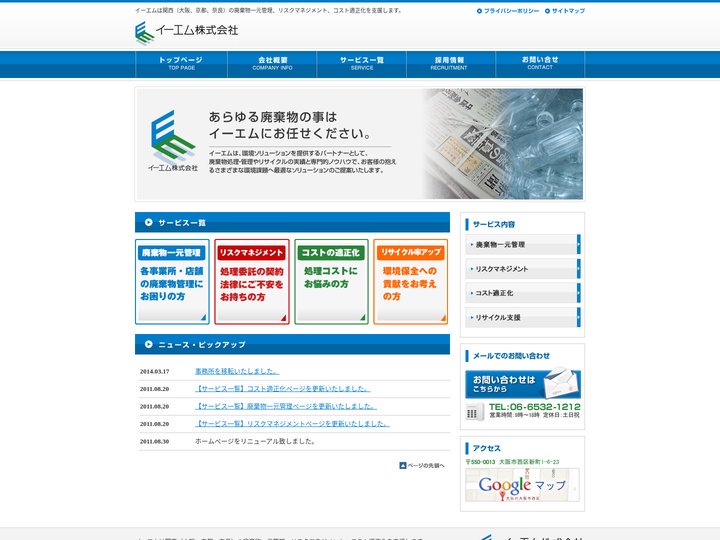Select the address 〒550-0013 大阪市西区新町
Screen dimensions: 720x540
click(x=512, y=462)
